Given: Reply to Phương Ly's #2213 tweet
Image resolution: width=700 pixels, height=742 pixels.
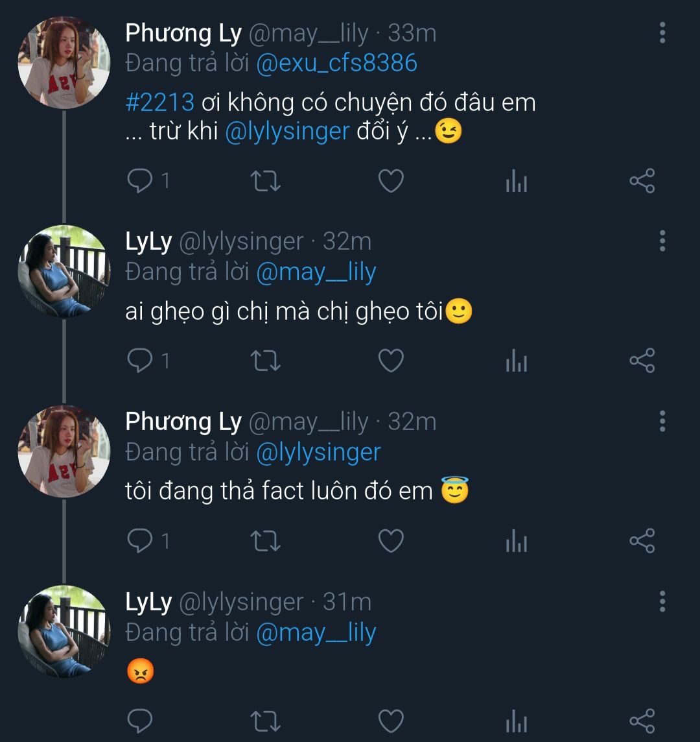Looking at the screenshot, I should click(139, 181).
